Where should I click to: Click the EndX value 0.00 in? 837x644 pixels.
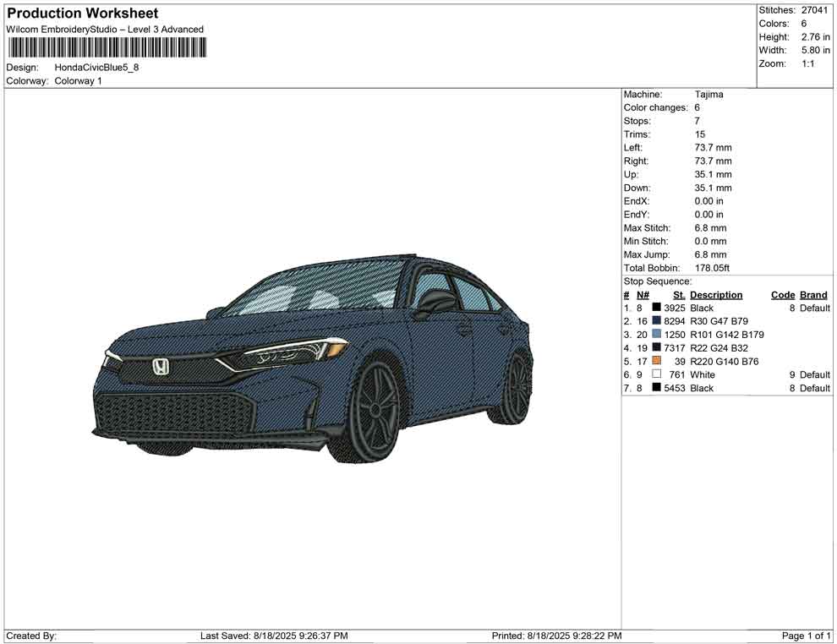tap(708, 201)
